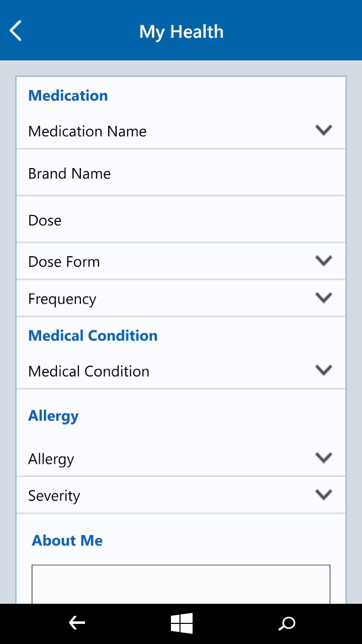Tap the Dose Form field label

point(64,262)
